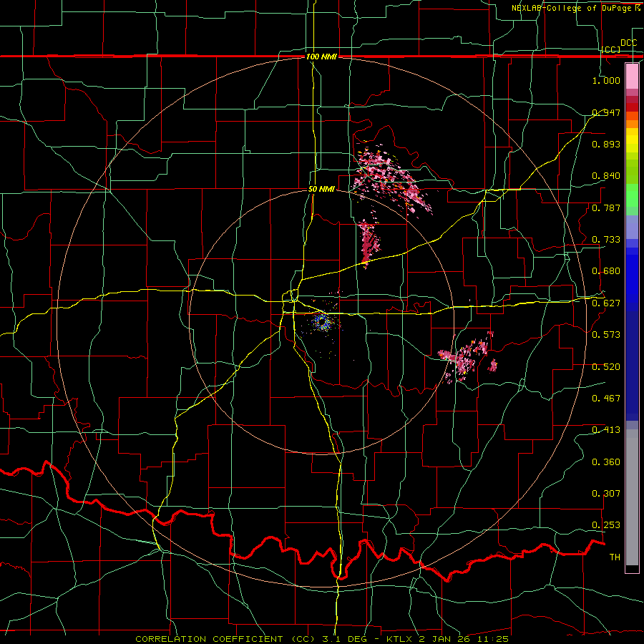Click the 50 NMI range ring label
Screen dimensions: 644x644
pos(321,190)
